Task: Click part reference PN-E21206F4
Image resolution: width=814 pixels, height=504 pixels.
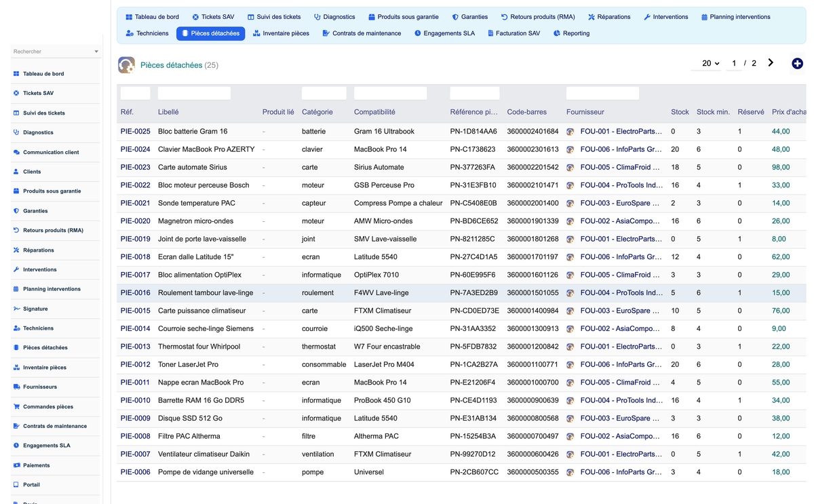Action: click(x=473, y=383)
